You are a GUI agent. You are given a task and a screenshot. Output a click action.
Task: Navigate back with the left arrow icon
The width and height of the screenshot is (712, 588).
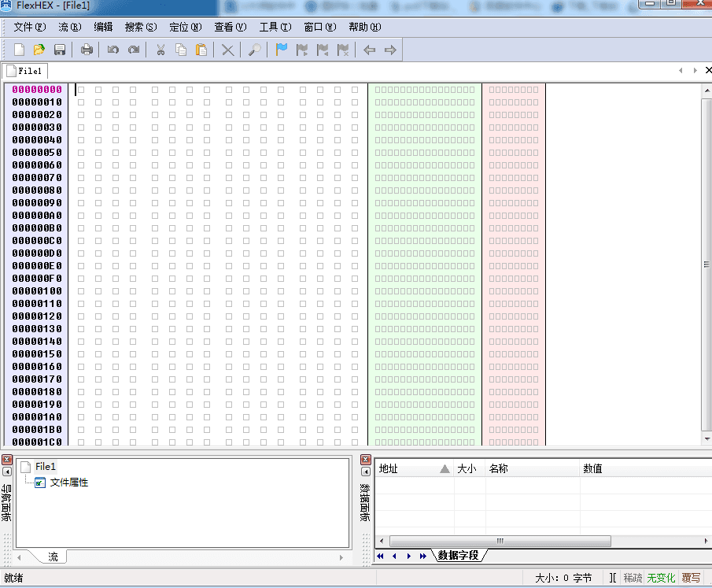[x=370, y=50]
